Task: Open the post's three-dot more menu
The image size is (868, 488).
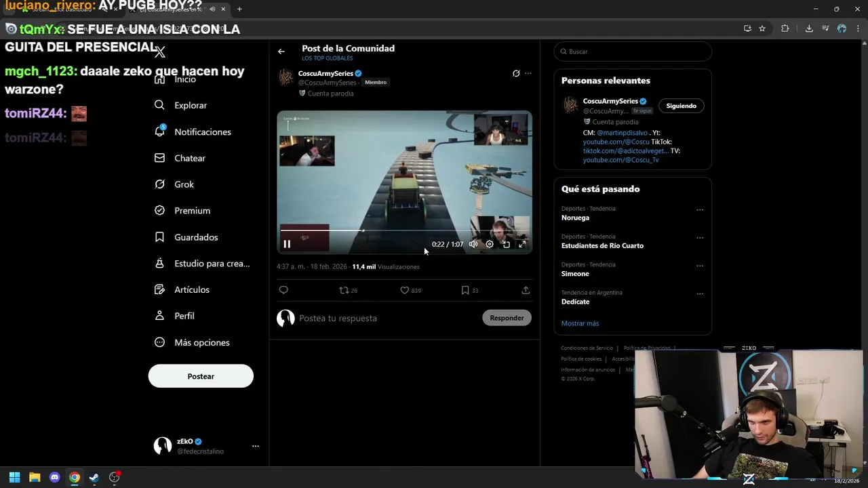Action: pos(528,73)
